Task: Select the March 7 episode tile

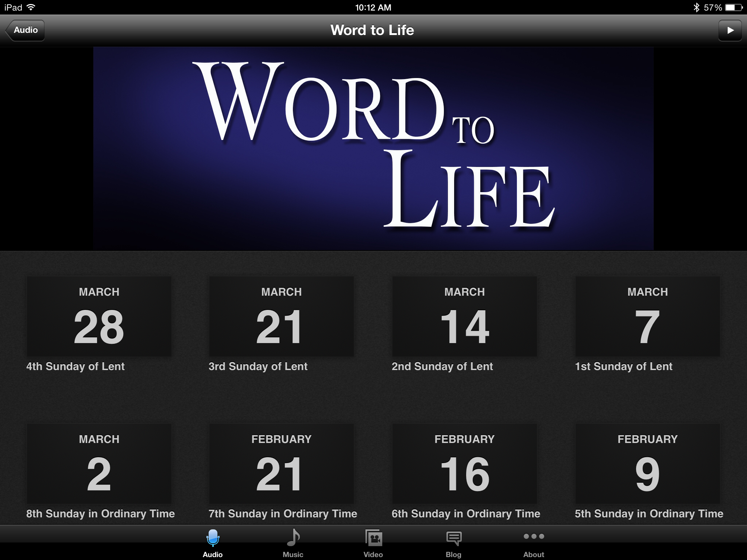Action: [647, 316]
